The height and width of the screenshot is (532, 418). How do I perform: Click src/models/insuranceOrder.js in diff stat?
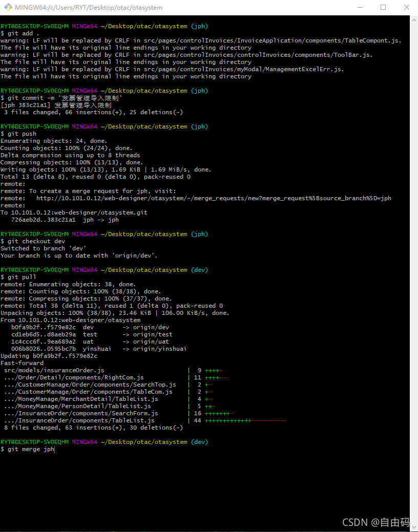(54, 370)
